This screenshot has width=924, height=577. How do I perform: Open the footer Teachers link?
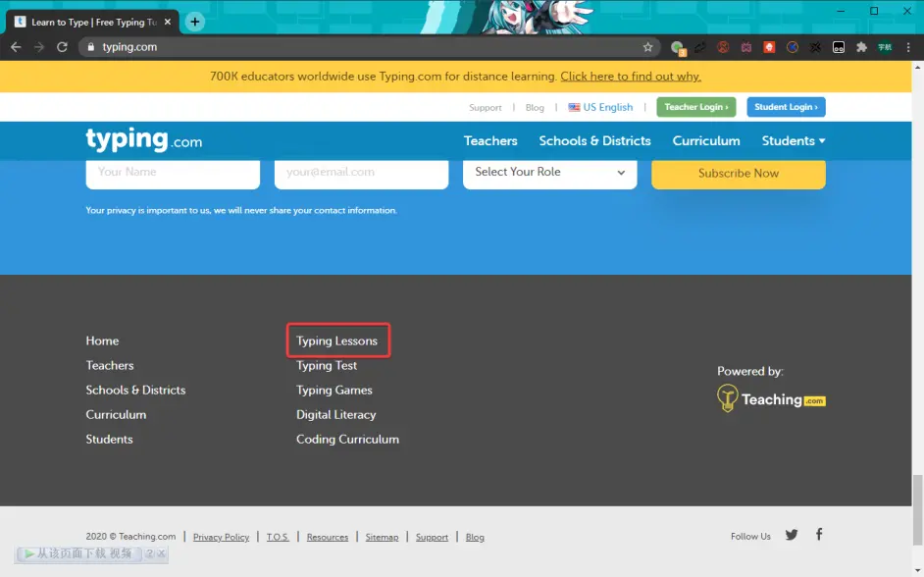(110, 365)
